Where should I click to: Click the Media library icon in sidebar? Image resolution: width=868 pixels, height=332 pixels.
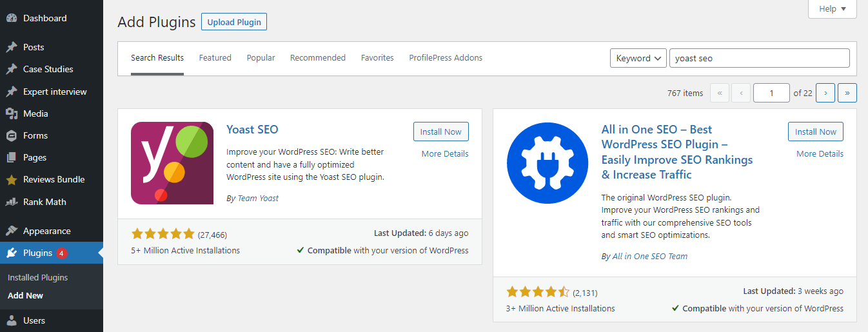12,113
